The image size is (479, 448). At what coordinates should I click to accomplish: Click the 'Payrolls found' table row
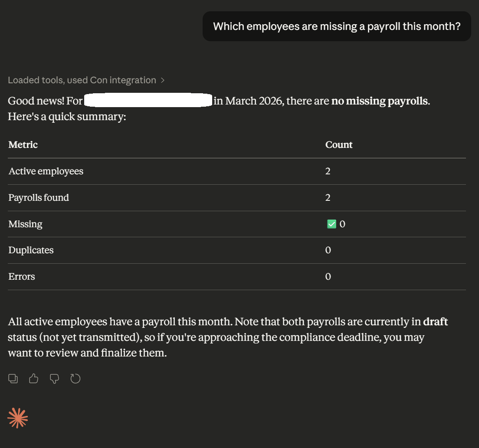[39, 197]
